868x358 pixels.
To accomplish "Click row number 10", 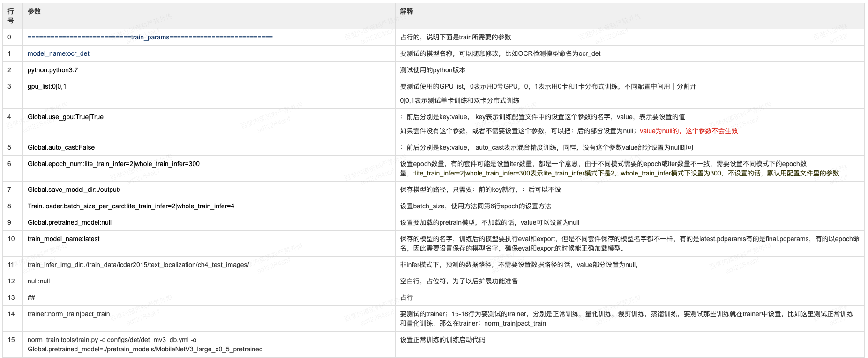I will [x=11, y=239].
